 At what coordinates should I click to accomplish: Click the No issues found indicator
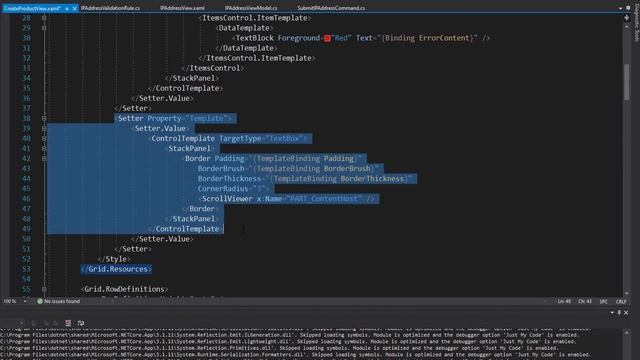[x=59, y=301]
